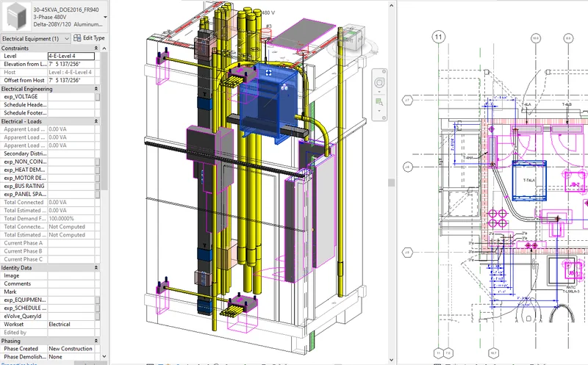The height and width of the screenshot is (365, 588).
Task: Click the Workset value Electrical
Action: point(71,324)
